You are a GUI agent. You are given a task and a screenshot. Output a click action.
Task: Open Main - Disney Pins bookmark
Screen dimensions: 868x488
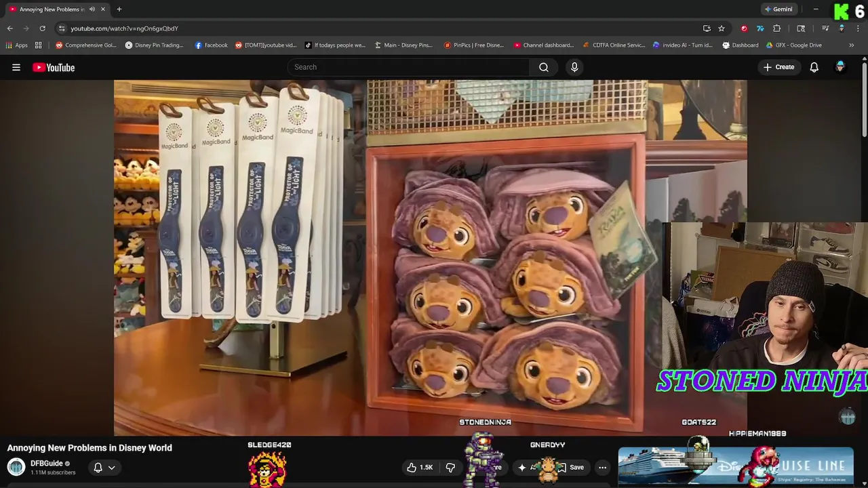(404, 45)
